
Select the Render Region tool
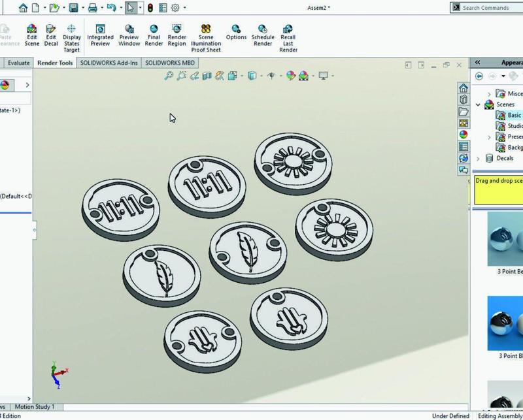177,35
